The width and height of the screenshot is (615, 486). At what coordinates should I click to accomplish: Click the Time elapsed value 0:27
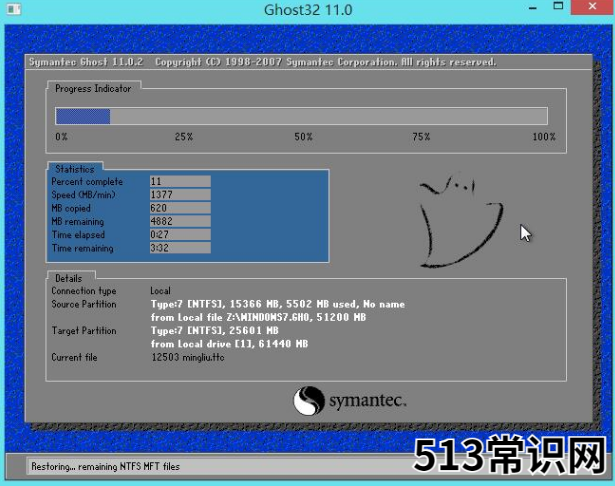coord(180,235)
